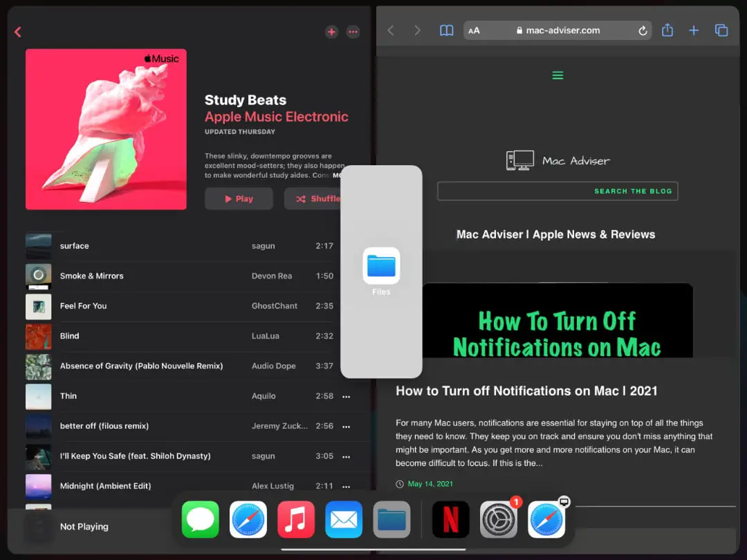The height and width of the screenshot is (560, 747).
Task: Open the AA reader options in address bar
Action: tap(474, 30)
